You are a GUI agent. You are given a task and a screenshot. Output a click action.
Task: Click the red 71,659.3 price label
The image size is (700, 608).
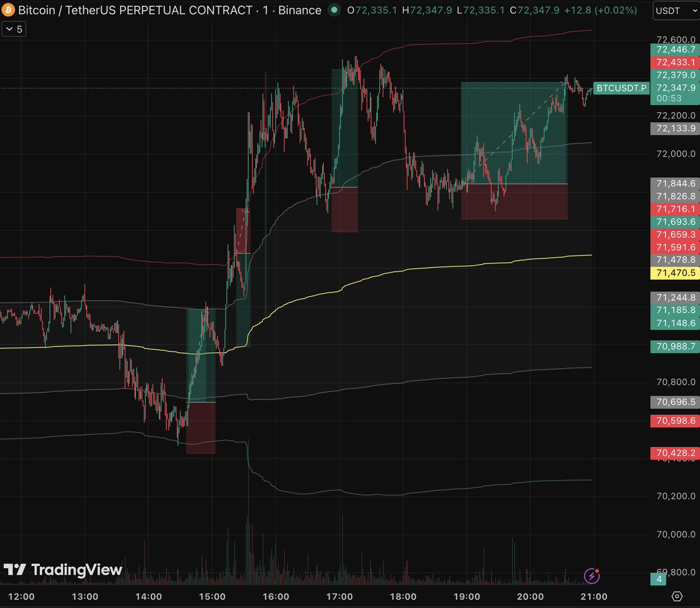675,235
